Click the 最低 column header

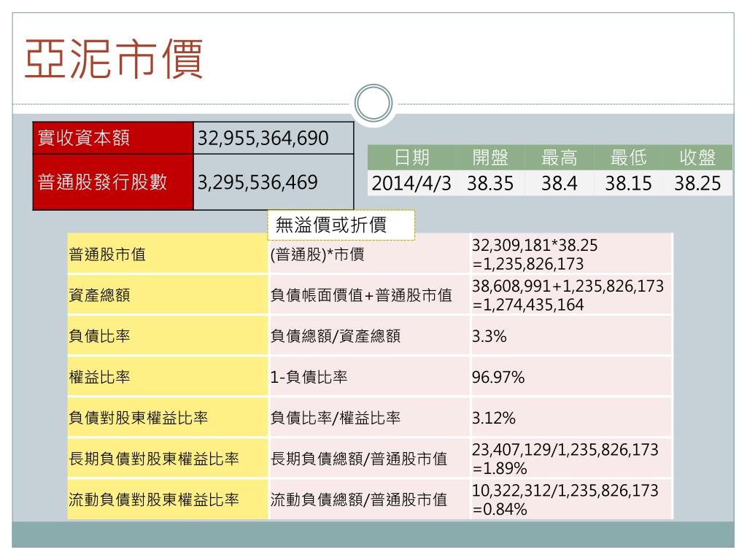pyautogui.click(x=628, y=157)
